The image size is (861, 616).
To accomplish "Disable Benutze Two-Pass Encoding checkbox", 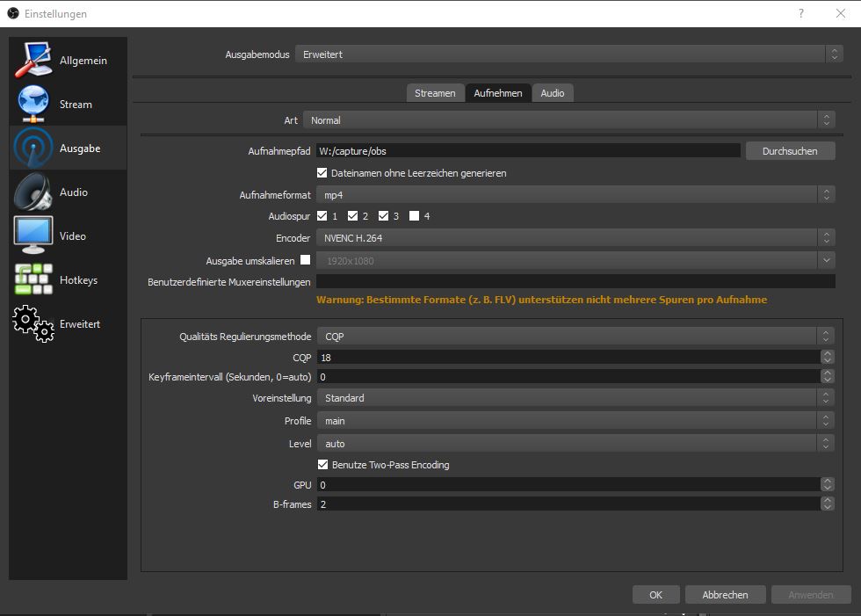I will click(x=323, y=465).
